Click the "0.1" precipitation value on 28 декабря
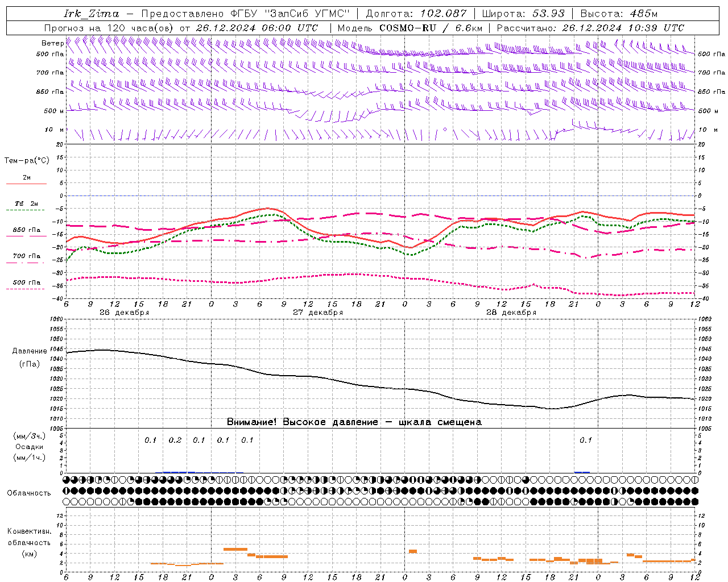728x582 pixels. tap(585, 440)
